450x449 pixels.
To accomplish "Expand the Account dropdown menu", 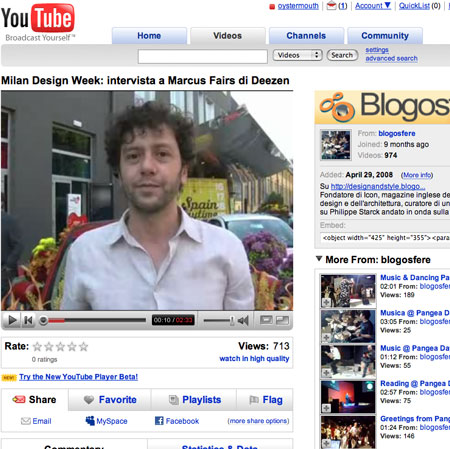I will pos(373,6).
